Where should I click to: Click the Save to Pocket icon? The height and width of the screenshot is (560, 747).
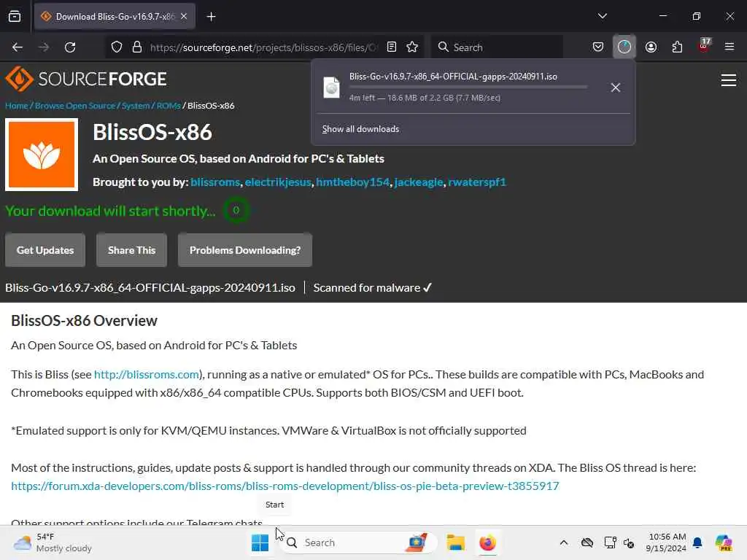point(598,47)
